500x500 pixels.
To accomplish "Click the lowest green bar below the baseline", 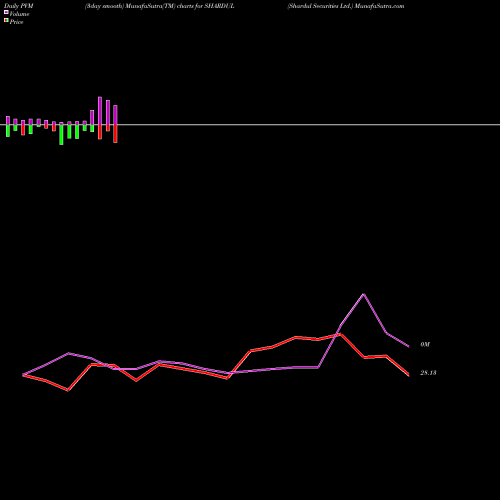I will pyautogui.click(x=61, y=135).
